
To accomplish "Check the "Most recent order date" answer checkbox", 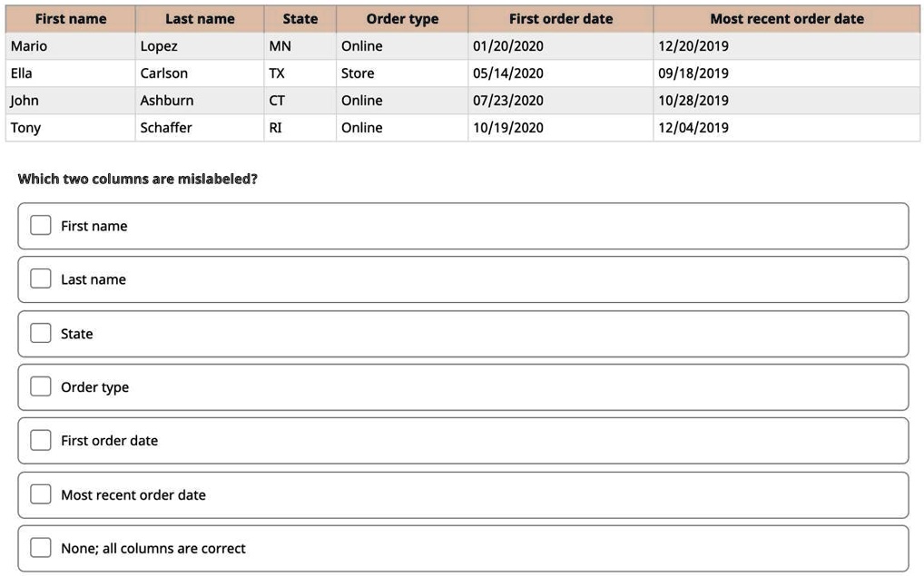I will (x=40, y=493).
